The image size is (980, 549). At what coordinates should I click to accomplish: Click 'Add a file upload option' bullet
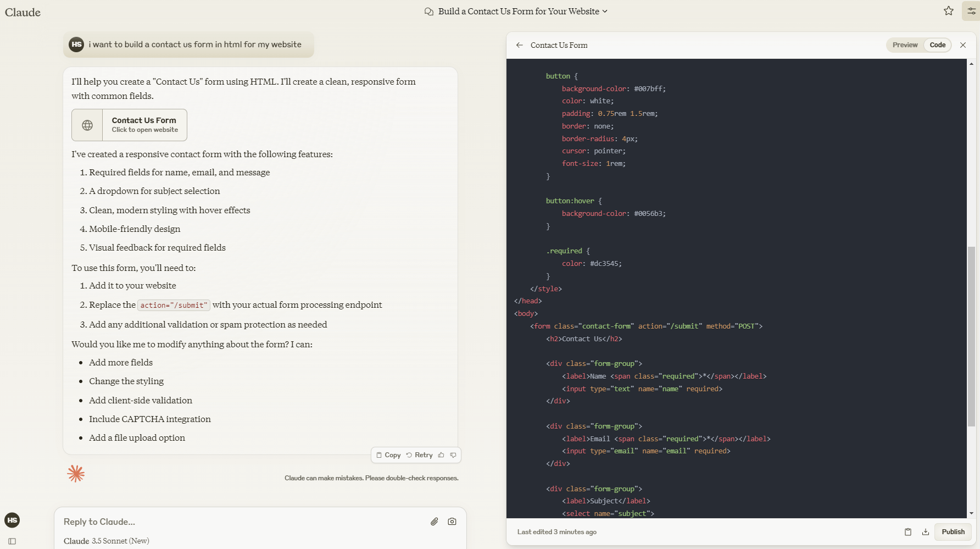(x=137, y=438)
